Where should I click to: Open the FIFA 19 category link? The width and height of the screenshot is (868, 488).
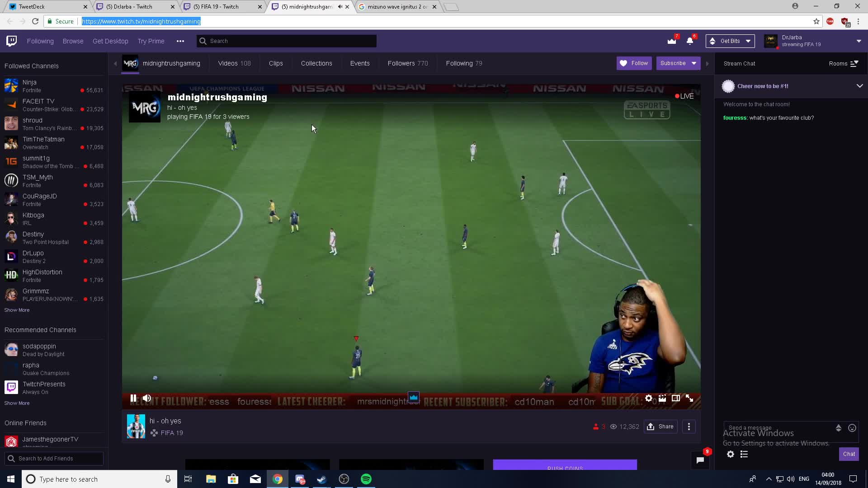click(172, 433)
